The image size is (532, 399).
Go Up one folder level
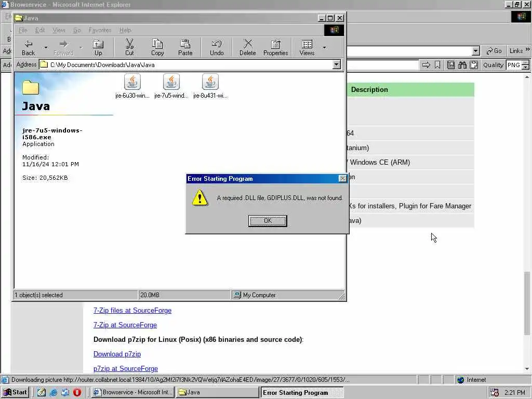pyautogui.click(x=98, y=47)
